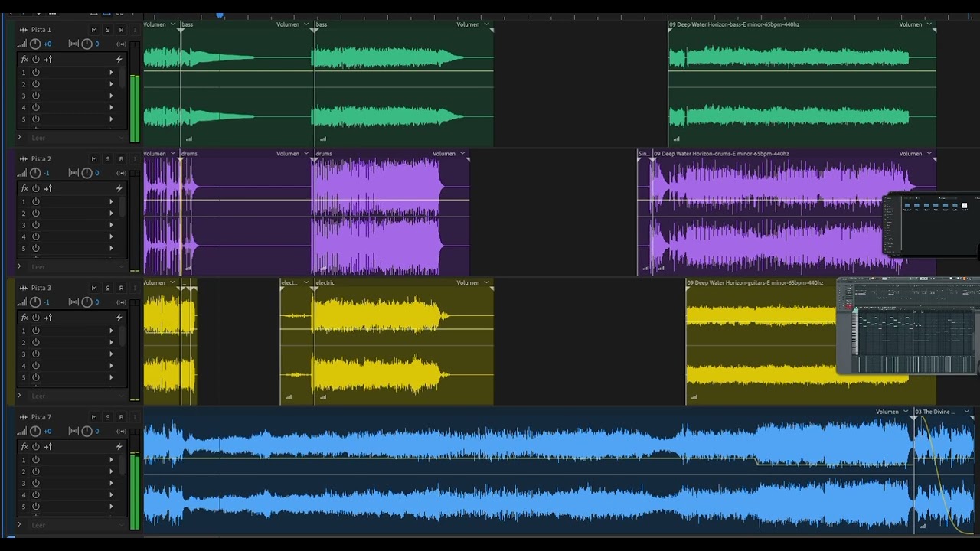Click the stereo output icon on Pista 1
This screenshot has height=551, width=980.
(x=121, y=44)
